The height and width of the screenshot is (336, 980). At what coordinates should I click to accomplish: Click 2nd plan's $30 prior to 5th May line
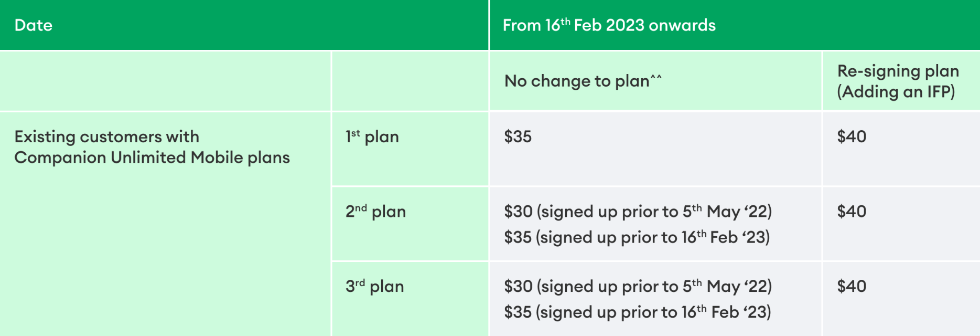pyautogui.click(x=638, y=212)
